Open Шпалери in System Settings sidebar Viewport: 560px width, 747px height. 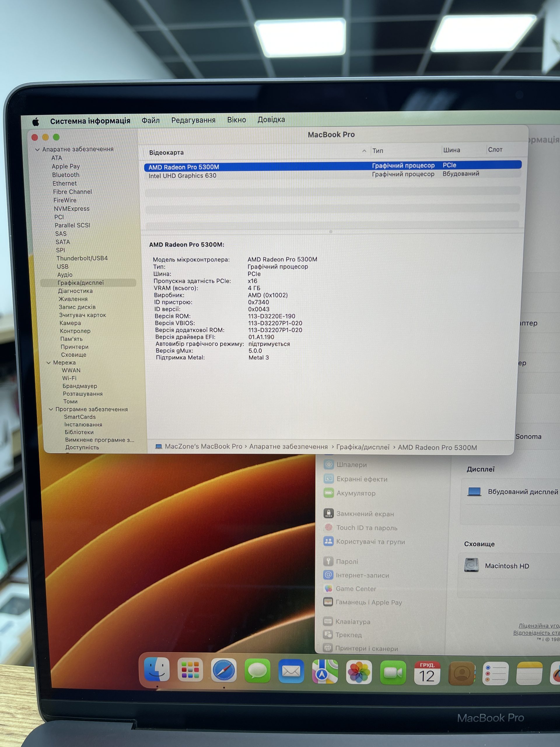point(351,465)
